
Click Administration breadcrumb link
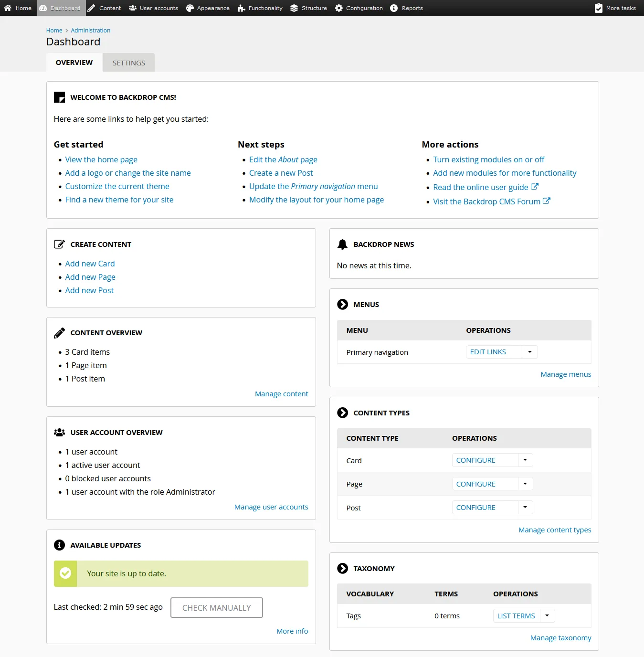click(91, 30)
